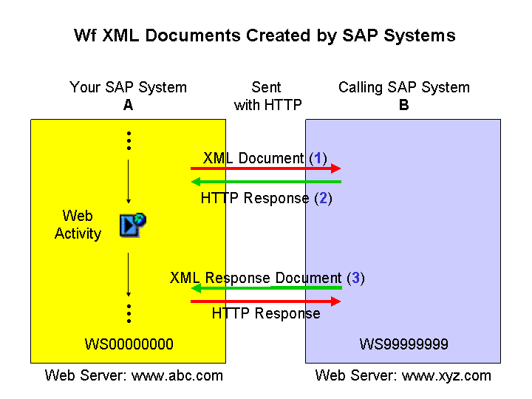
Task: Click the bold letter 'A' under Your SAP System
Action: pos(128,105)
